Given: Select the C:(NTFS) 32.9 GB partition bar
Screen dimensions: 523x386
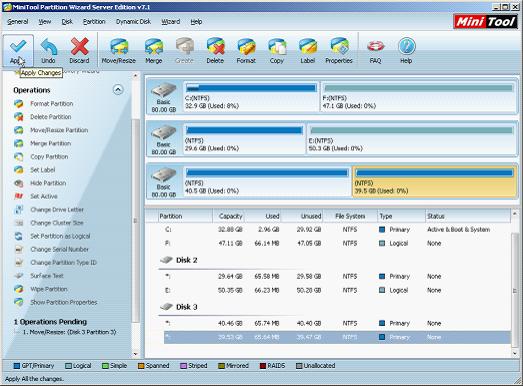Looking at the screenshot, I should tap(251, 97).
